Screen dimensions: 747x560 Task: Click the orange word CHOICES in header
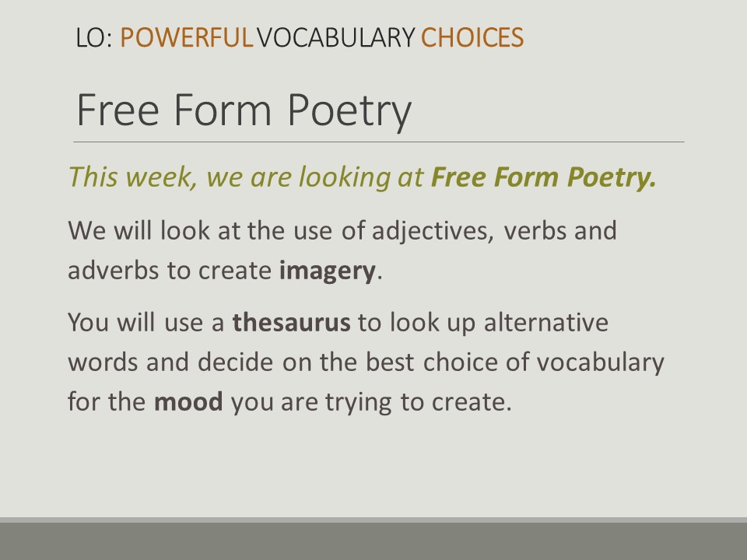coord(472,37)
